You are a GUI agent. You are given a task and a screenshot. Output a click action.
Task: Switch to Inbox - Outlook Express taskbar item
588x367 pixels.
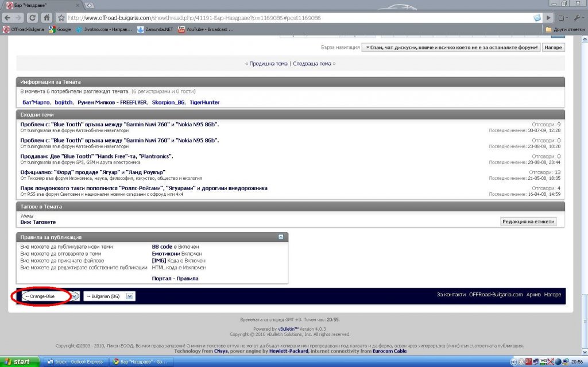[x=75, y=362]
